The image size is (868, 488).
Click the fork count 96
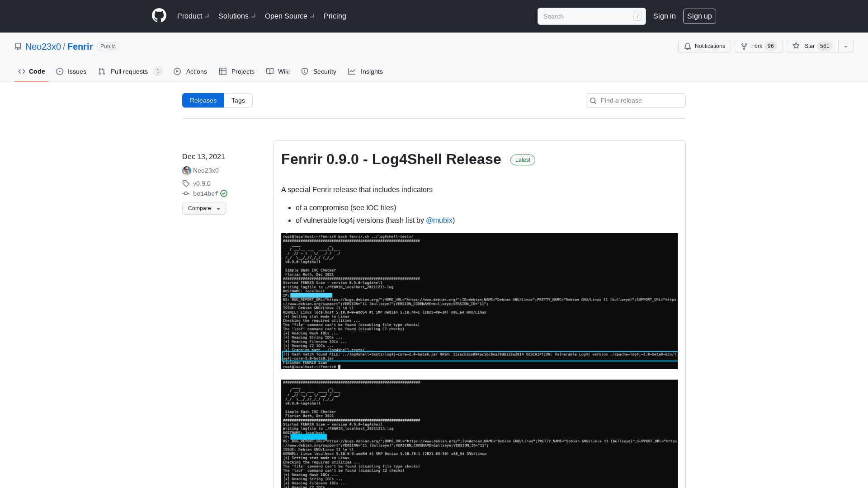click(771, 46)
